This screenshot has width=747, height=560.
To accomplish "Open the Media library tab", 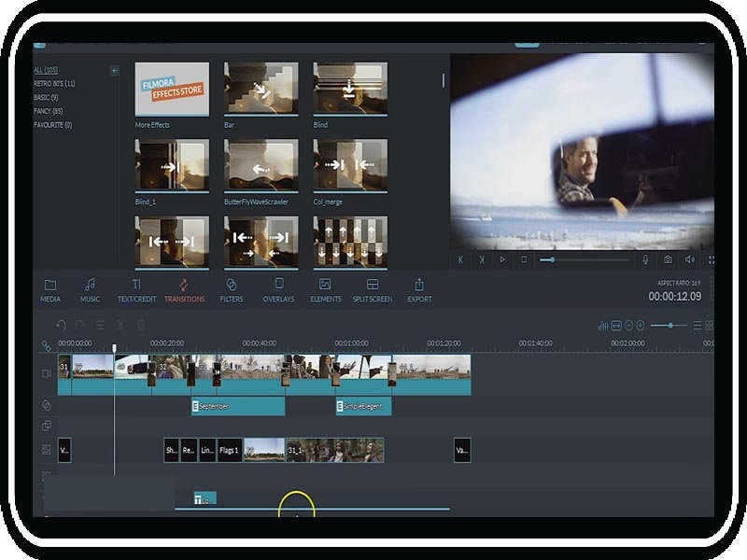I will pos(50,291).
